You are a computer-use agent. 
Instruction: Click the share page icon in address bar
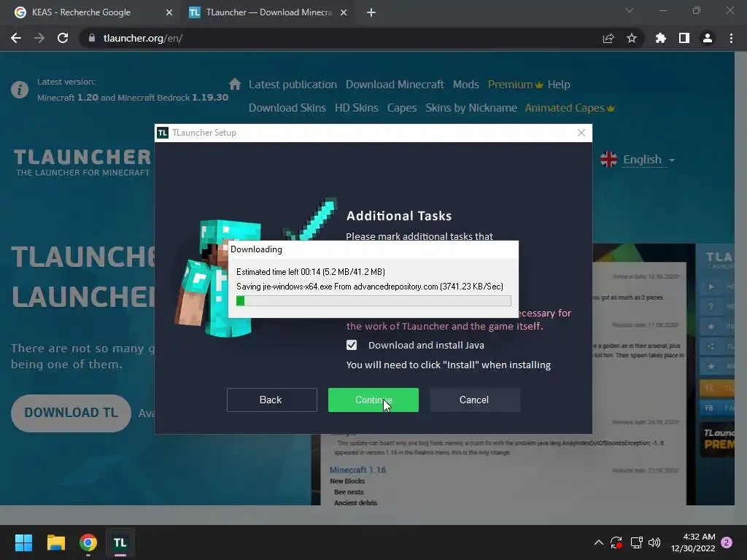pos(608,38)
